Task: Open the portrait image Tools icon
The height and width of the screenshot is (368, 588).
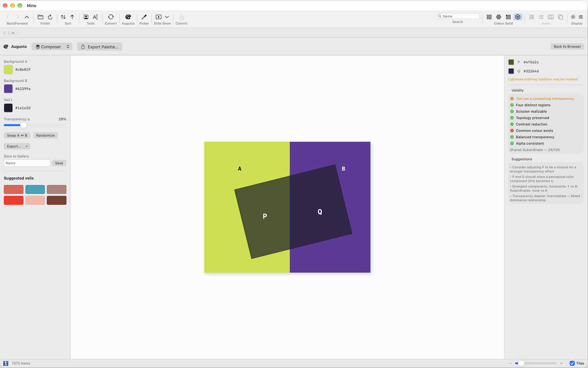Action: (x=86, y=17)
